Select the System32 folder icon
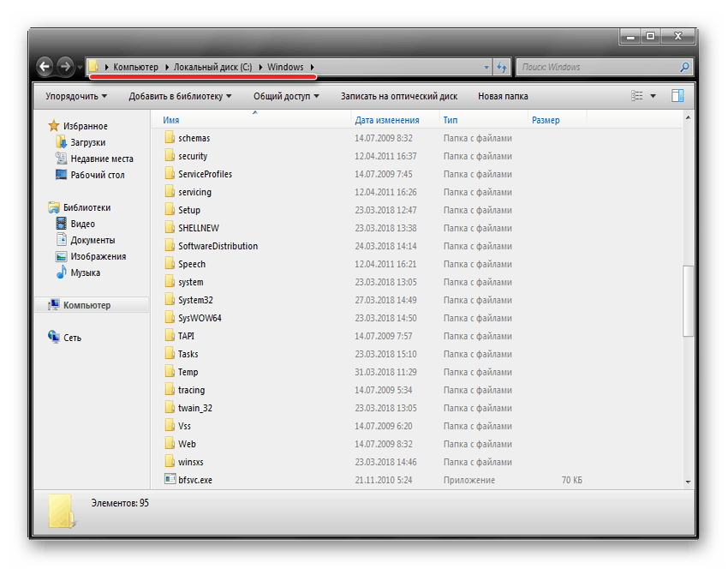 [x=170, y=300]
